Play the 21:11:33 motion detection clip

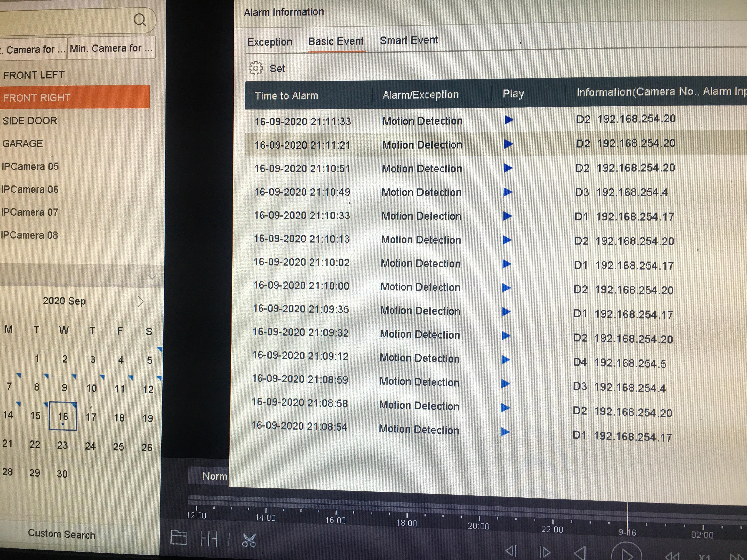509,120
